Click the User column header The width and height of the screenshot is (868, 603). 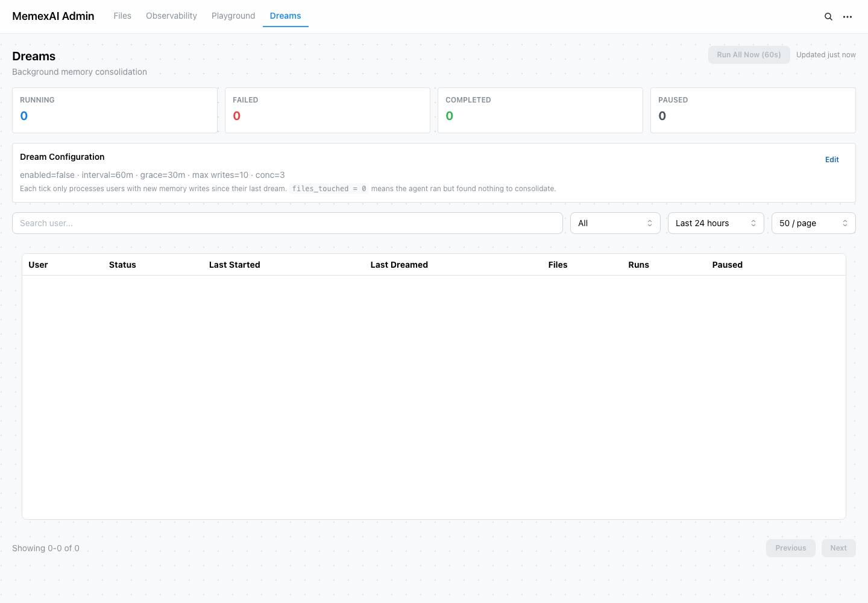click(38, 265)
